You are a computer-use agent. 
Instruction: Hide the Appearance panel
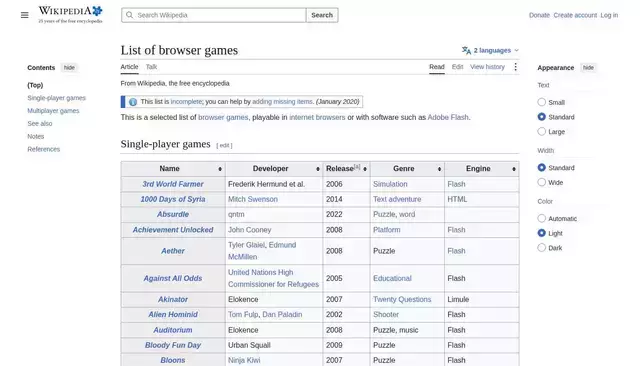(x=588, y=68)
